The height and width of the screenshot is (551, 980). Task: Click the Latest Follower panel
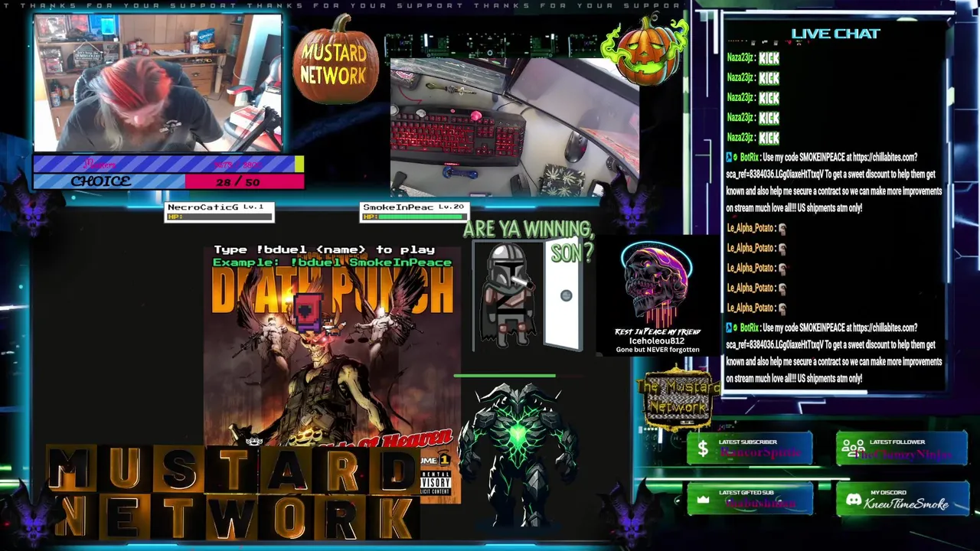click(902, 449)
